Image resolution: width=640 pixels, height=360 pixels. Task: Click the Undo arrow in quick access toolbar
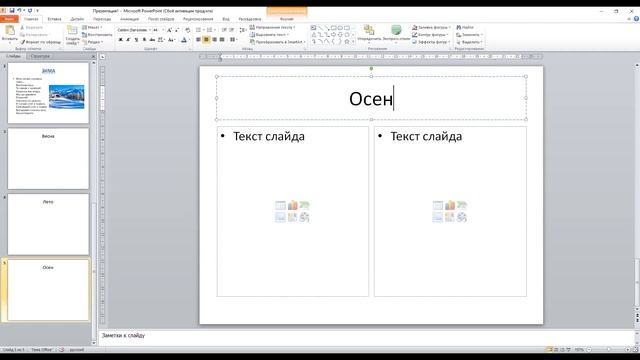pyautogui.click(x=19, y=11)
